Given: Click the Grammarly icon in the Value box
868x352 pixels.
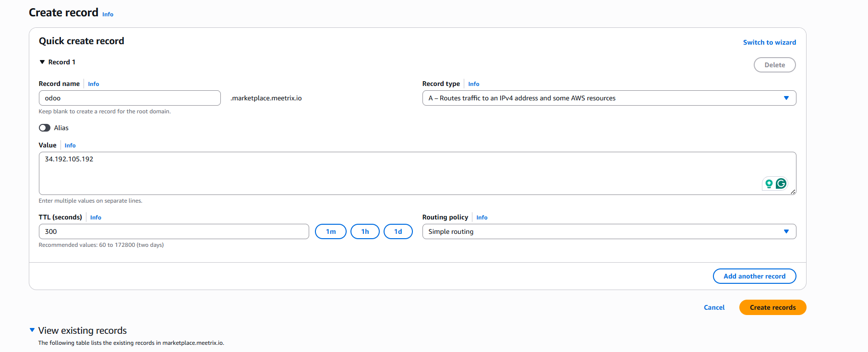Looking at the screenshot, I should coord(781,183).
